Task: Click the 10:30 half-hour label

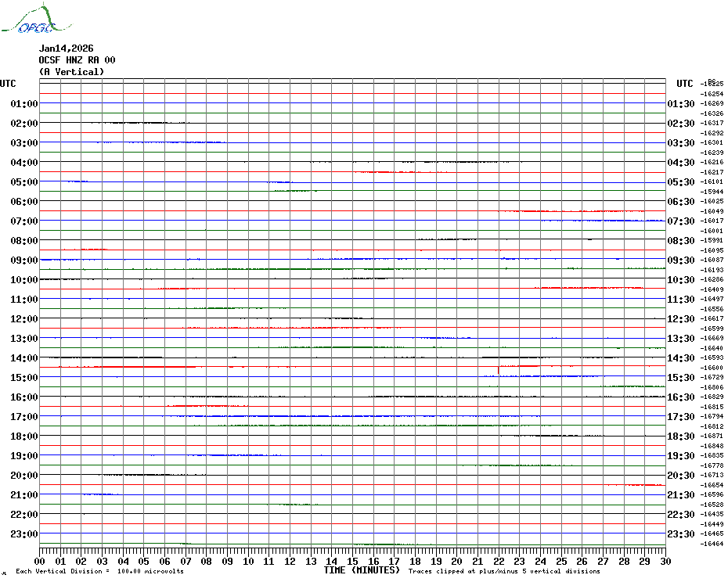Action: (x=681, y=280)
